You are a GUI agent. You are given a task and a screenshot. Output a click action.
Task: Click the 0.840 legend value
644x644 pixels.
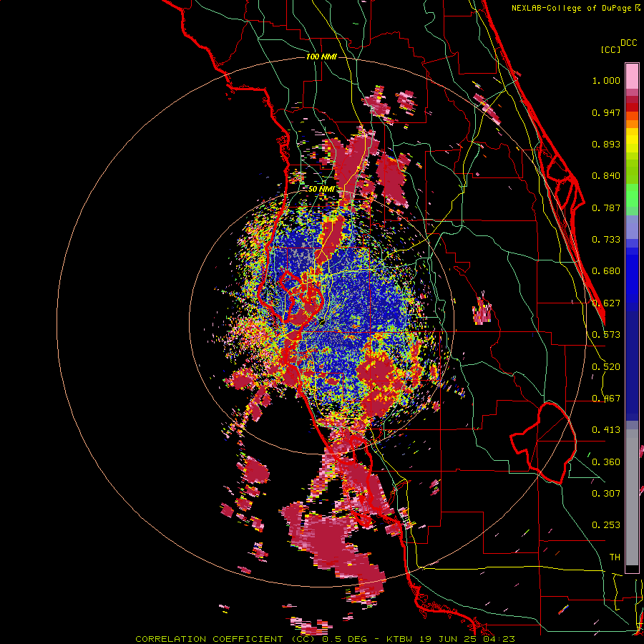pyautogui.click(x=606, y=176)
